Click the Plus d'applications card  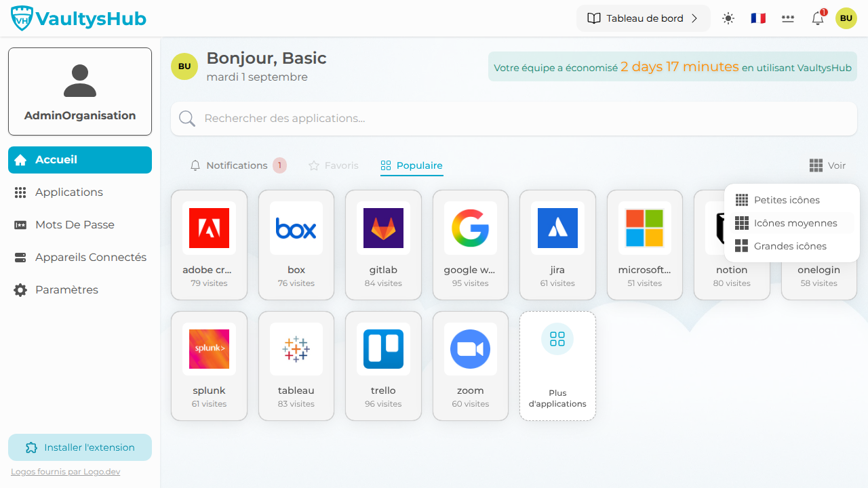(x=557, y=366)
